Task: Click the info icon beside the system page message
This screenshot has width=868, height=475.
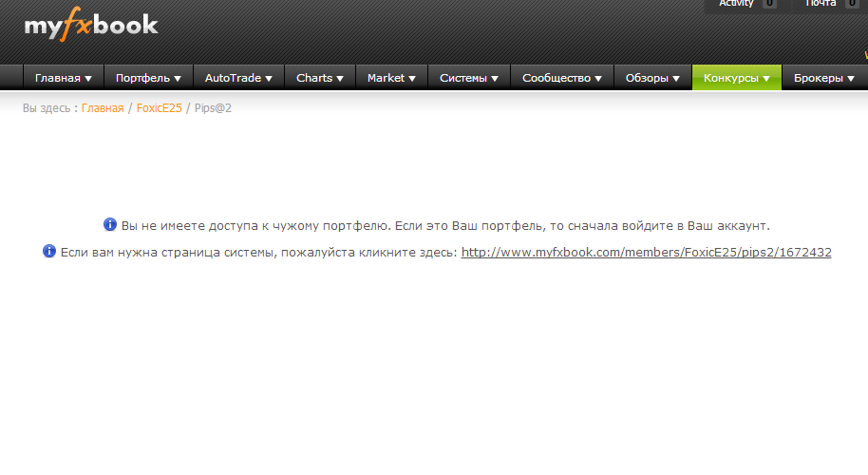Action: pos(49,251)
